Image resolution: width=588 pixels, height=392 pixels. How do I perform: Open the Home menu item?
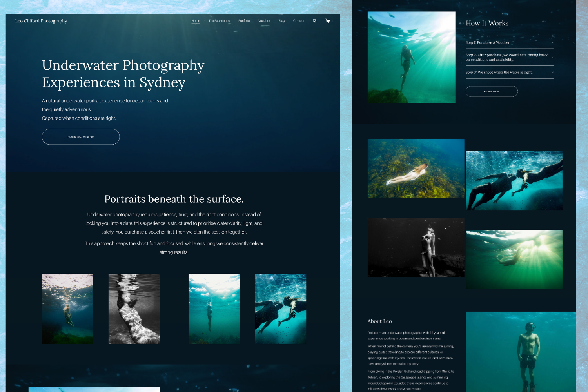click(x=196, y=21)
